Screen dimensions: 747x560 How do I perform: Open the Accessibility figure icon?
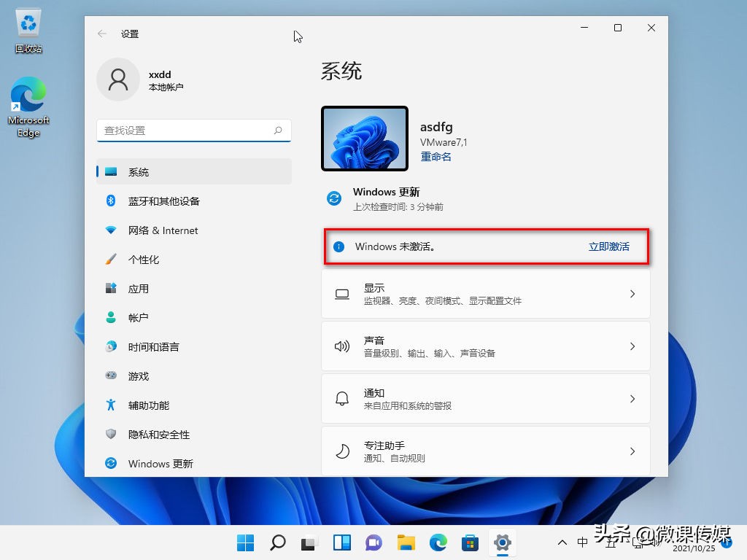(x=111, y=405)
